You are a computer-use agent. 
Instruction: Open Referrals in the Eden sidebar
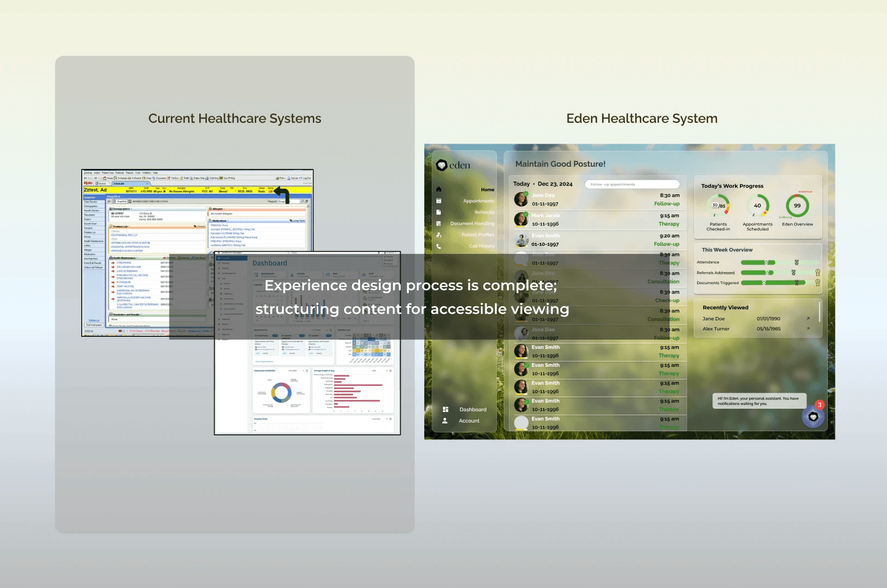(x=484, y=212)
